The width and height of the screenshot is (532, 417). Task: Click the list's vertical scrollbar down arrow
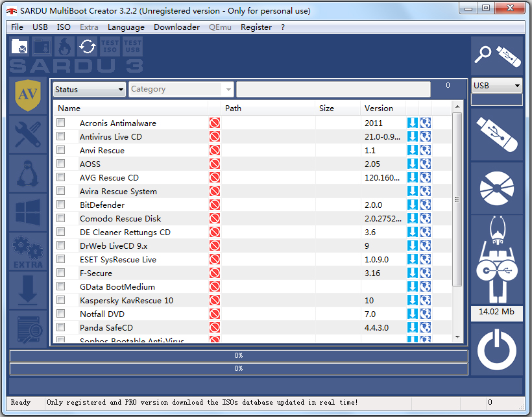(457, 337)
